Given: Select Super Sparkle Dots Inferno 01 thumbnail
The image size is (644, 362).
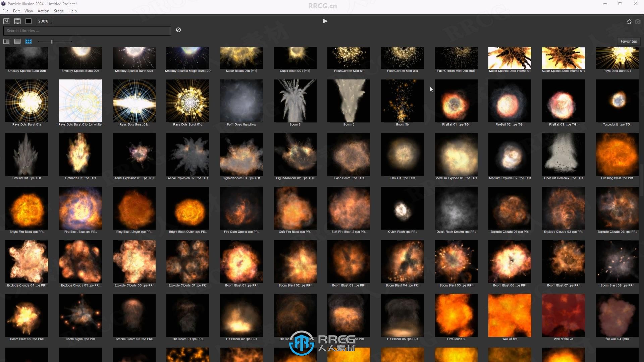Looking at the screenshot, I should pyautogui.click(x=510, y=58).
